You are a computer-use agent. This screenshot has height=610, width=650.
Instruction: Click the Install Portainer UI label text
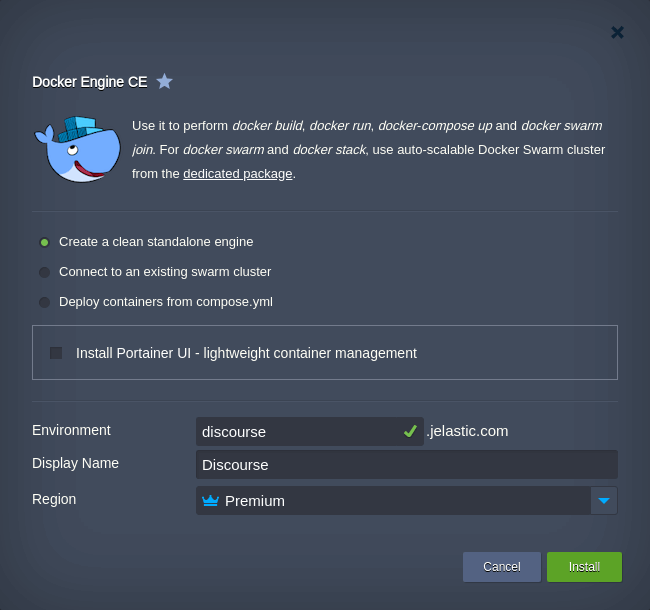[246, 353]
